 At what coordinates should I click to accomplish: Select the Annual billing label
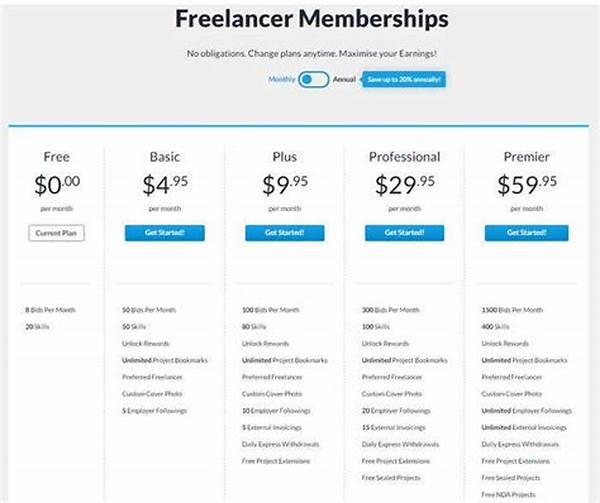(x=344, y=78)
